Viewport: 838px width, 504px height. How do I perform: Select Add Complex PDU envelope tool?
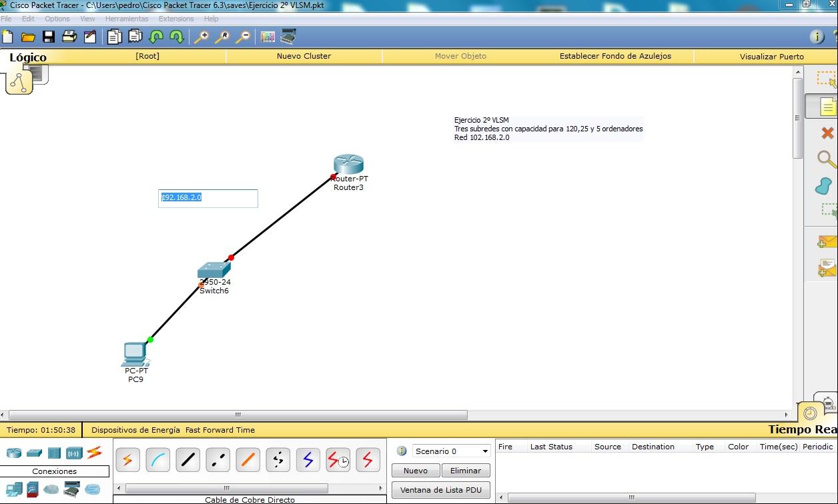click(827, 268)
